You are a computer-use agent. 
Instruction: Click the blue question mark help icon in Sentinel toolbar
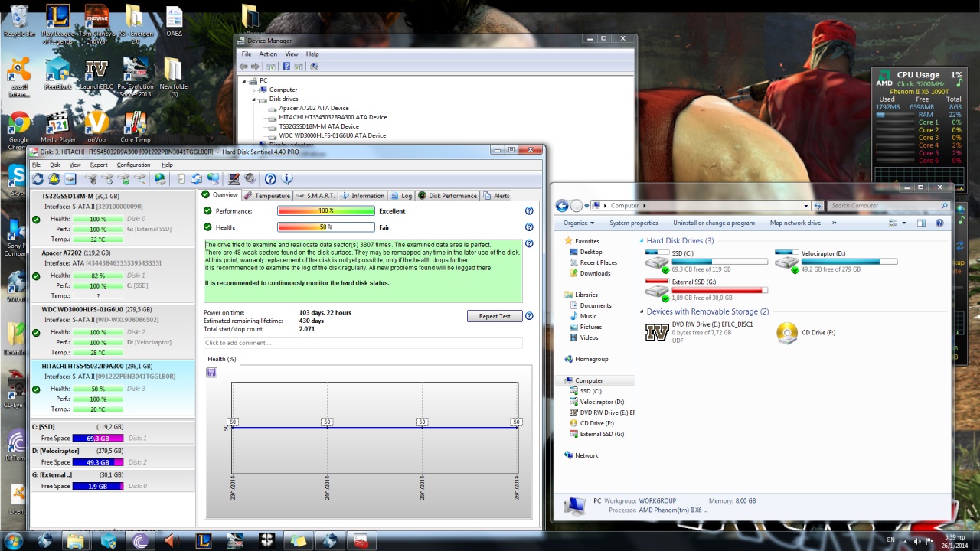tap(270, 179)
